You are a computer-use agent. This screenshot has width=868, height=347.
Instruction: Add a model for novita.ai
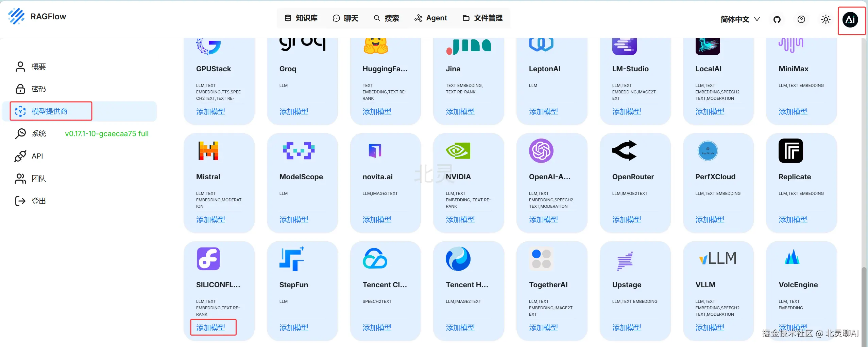tap(377, 220)
